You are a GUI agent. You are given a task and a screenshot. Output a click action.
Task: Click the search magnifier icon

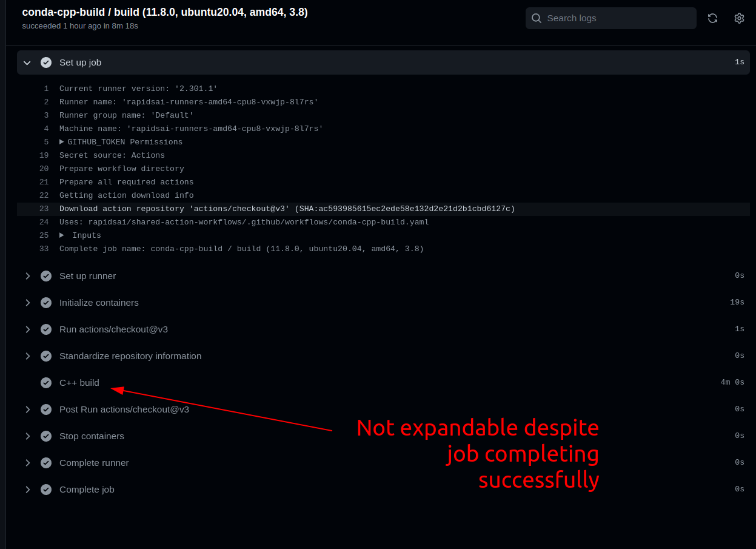536,18
